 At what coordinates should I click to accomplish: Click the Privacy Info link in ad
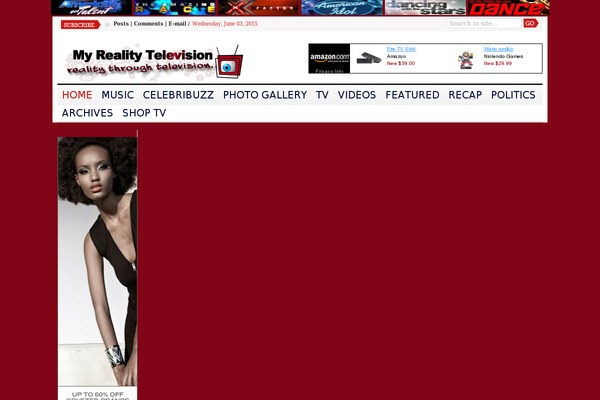(329, 71)
